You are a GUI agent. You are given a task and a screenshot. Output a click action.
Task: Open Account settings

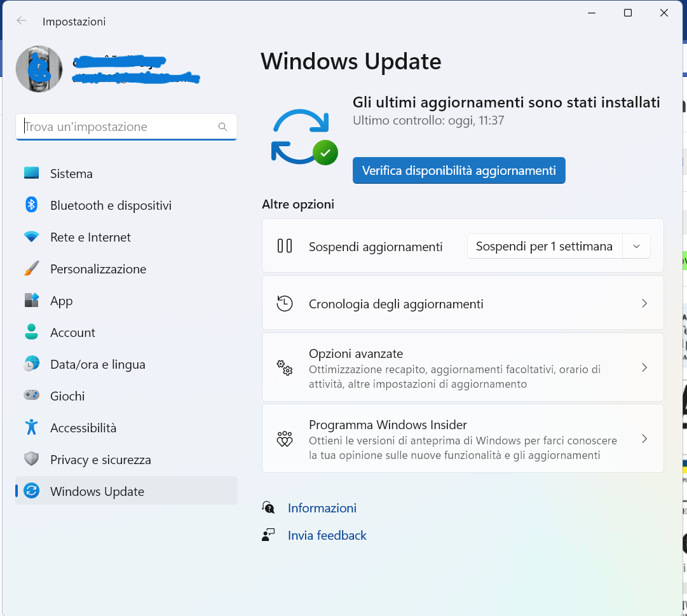(126, 332)
